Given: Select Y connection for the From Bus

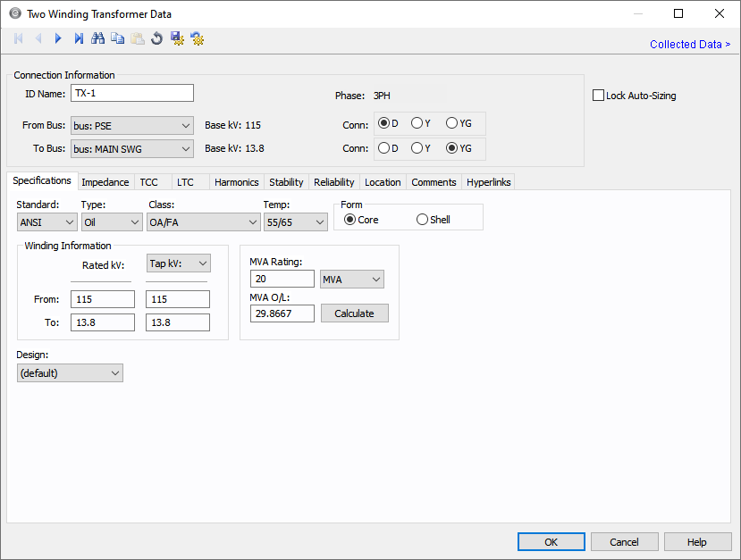Looking at the screenshot, I should [x=417, y=123].
